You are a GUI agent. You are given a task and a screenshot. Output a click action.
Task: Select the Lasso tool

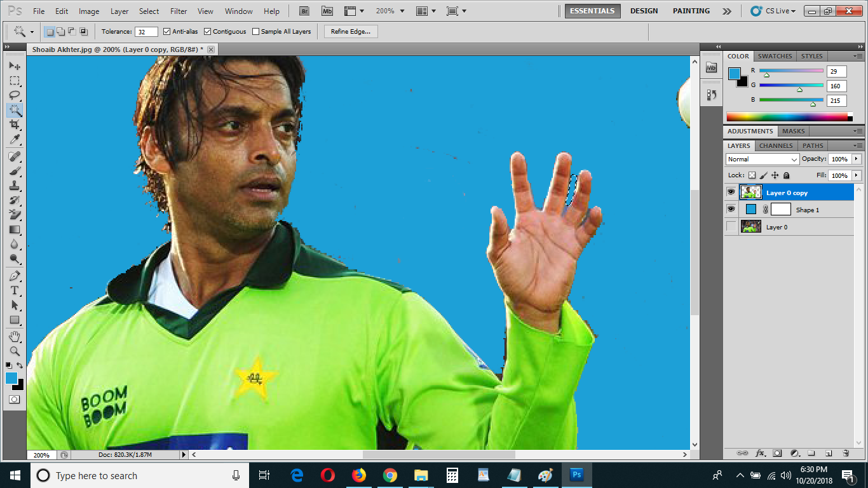pyautogui.click(x=14, y=95)
